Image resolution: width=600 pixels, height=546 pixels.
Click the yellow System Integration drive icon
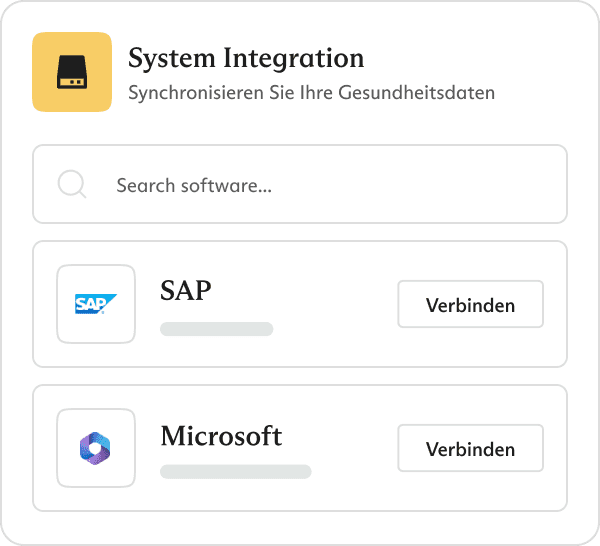[x=71, y=71]
